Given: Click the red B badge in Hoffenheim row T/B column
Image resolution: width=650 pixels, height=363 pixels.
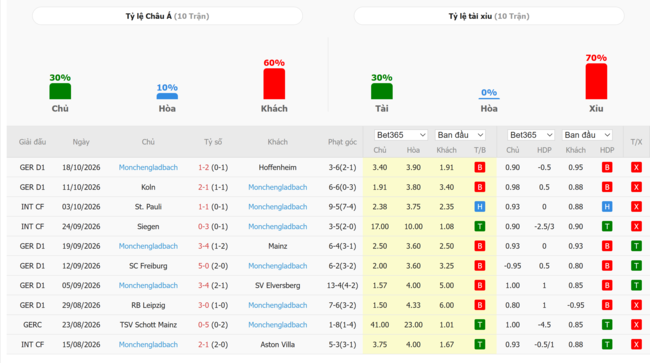Looking at the screenshot, I should coord(480,167).
